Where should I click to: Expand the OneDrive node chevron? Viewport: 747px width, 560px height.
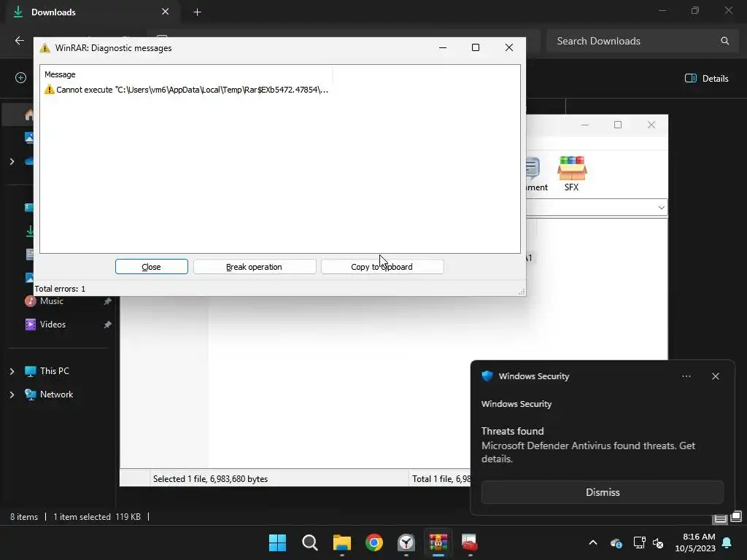point(12,161)
